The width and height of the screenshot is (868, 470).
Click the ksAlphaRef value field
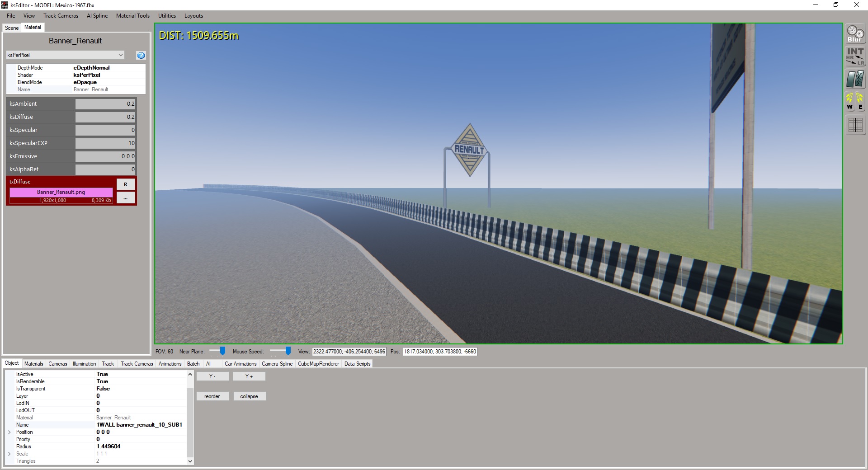(x=105, y=169)
